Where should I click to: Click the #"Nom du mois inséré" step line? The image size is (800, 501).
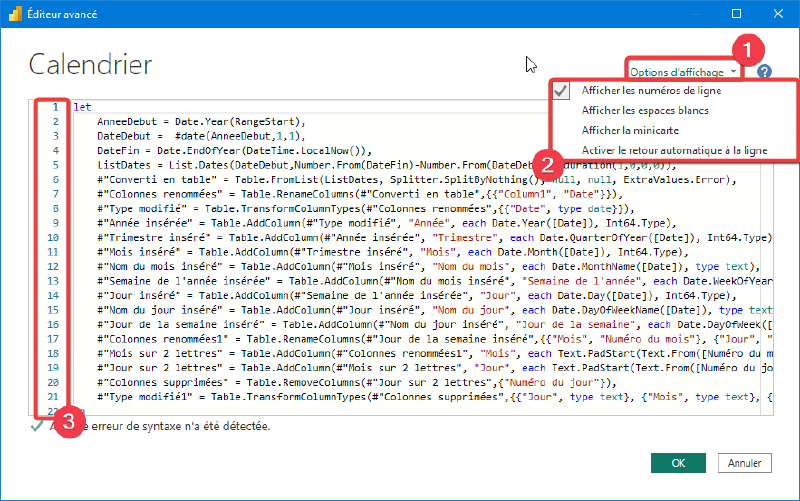coord(428,267)
